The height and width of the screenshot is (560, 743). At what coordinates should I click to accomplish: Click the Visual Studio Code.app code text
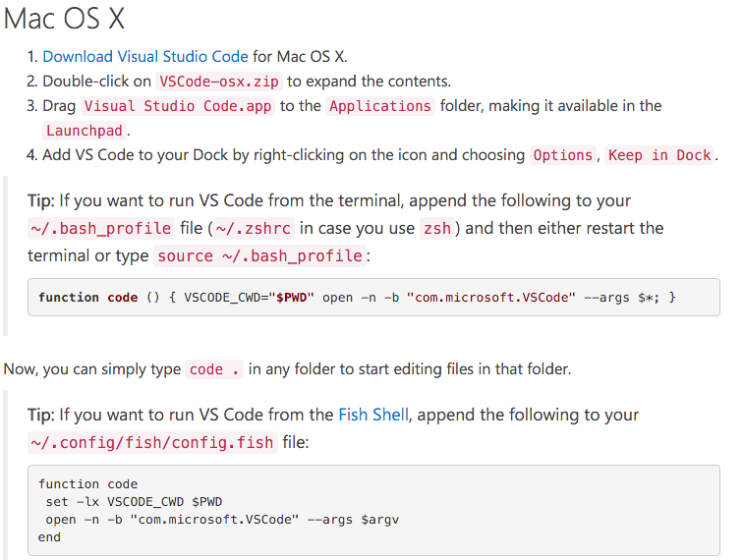point(178,106)
